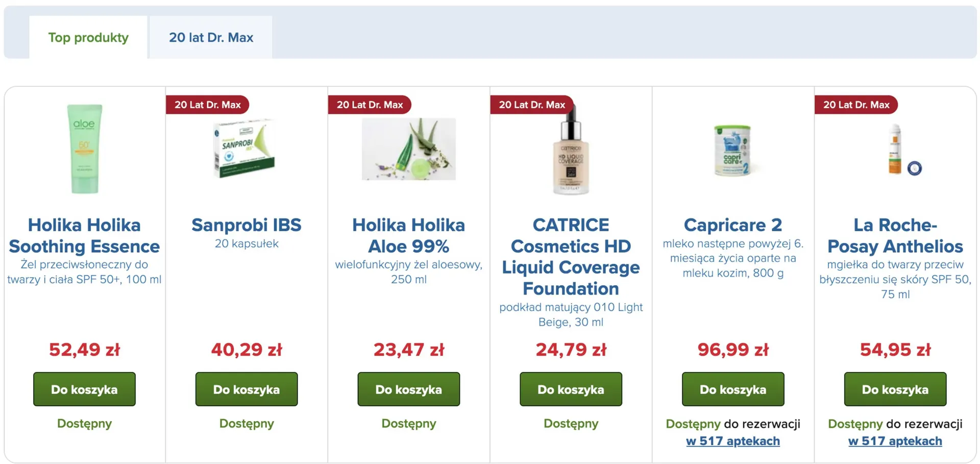Open pharmacy list link under Capricare 2
The height and width of the screenshot is (464, 980).
coord(732,441)
